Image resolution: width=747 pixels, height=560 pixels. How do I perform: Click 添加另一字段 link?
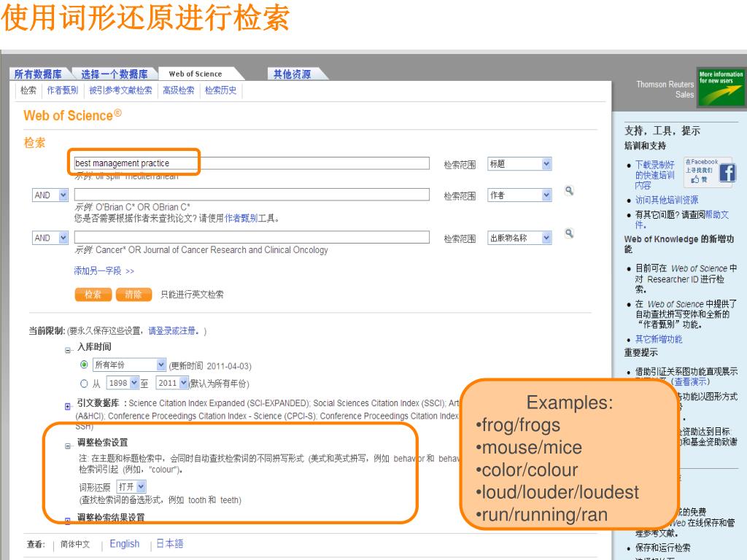click(x=104, y=271)
